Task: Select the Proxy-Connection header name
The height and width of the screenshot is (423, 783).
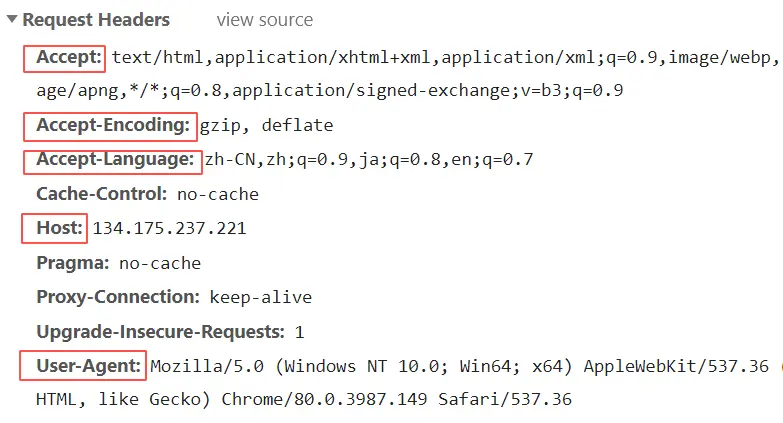Action: [x=118, y=297]
